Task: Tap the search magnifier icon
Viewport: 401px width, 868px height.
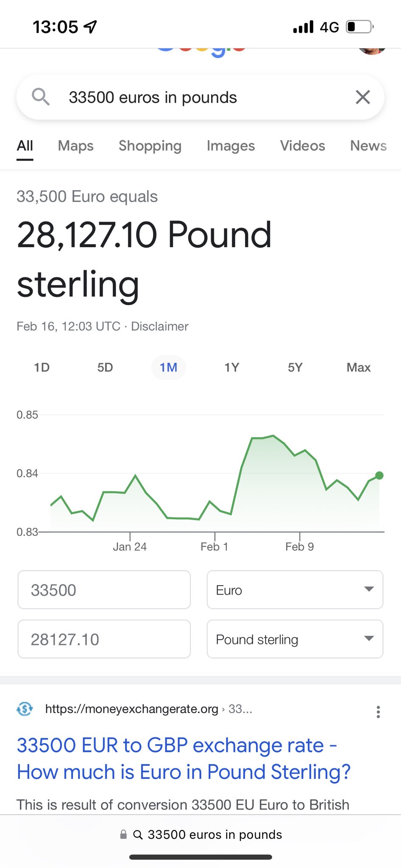Action: [x=41, y=97]
